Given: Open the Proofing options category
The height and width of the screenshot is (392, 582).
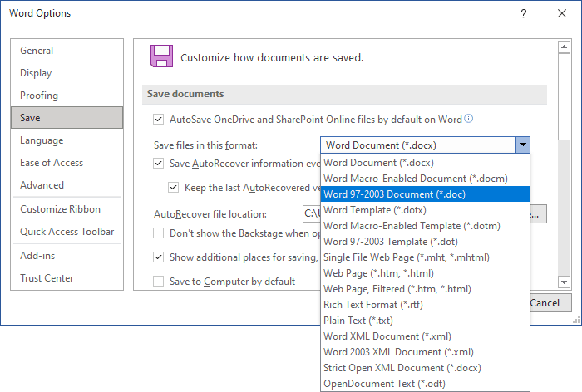Looking at the screenshot, I should (67, 96).
